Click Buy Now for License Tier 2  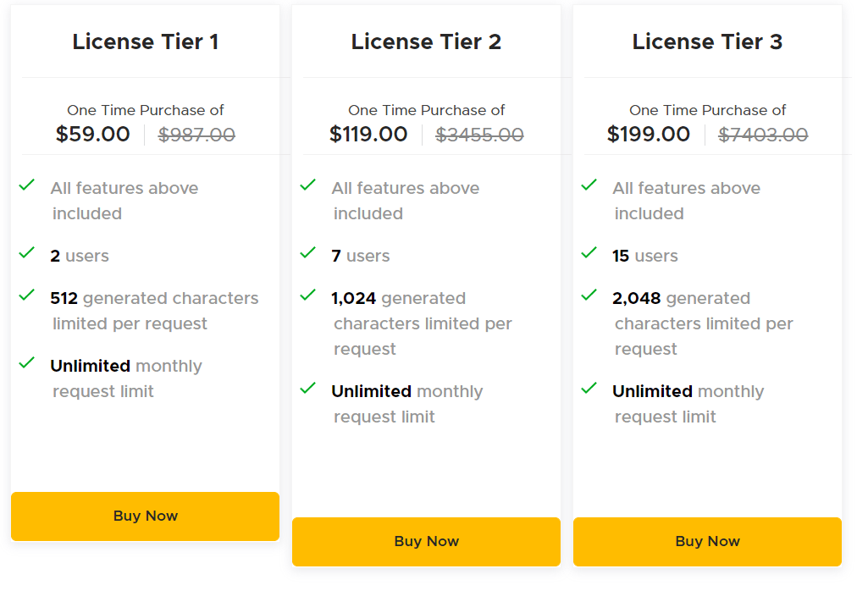point(426,541)
